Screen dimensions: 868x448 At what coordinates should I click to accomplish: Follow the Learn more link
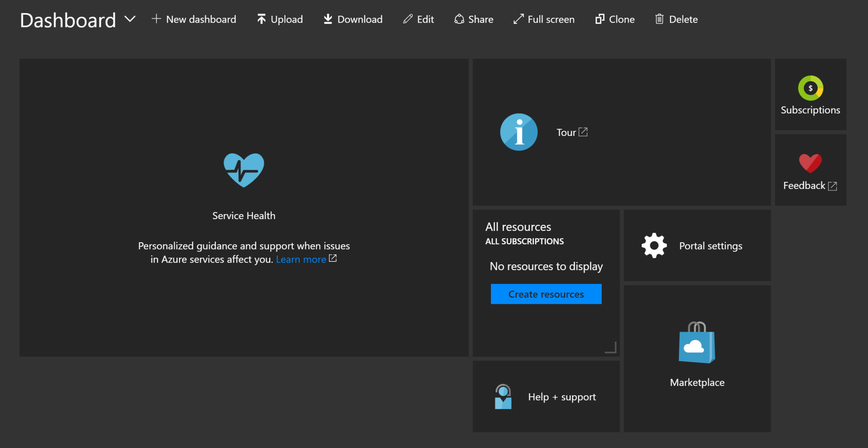[x=301, y=259]
